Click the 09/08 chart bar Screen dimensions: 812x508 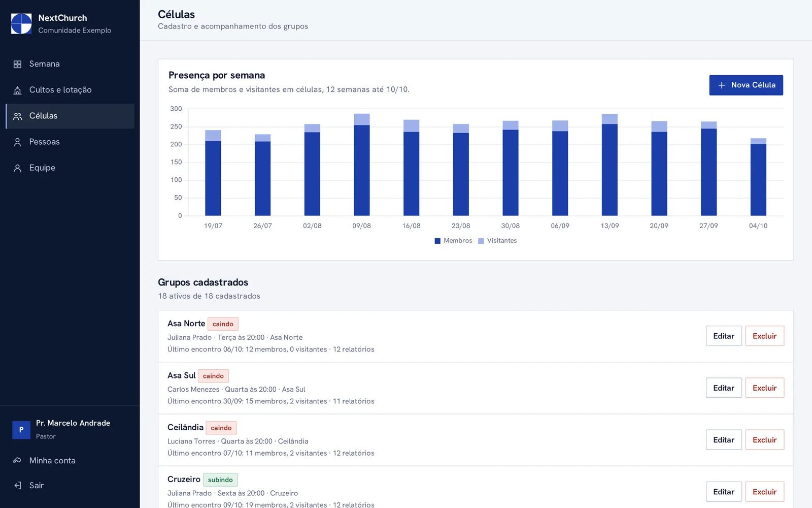click(x=362, y=165)
